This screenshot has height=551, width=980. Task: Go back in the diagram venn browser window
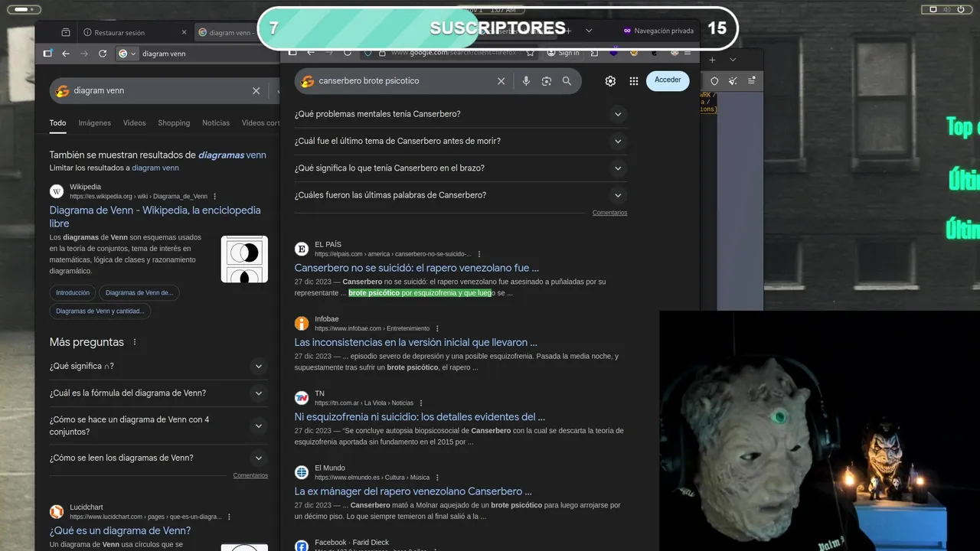(x=66, y=54)
